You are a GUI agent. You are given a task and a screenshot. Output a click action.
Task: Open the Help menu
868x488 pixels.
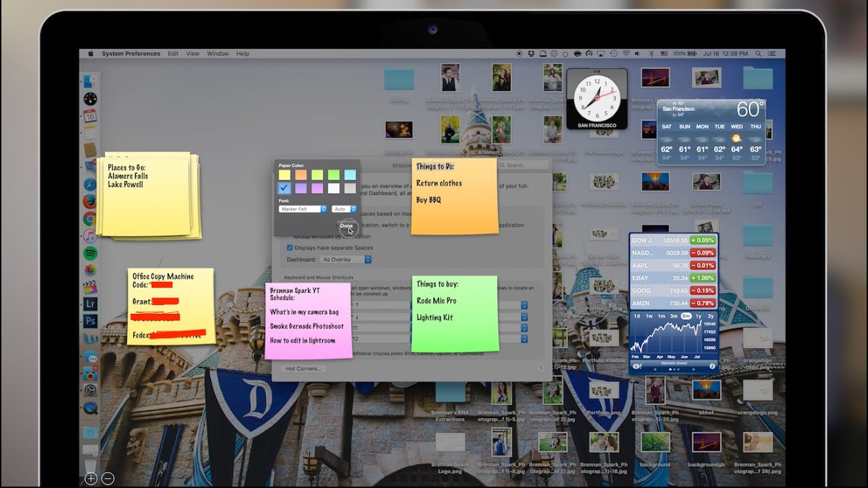point(242,54)
